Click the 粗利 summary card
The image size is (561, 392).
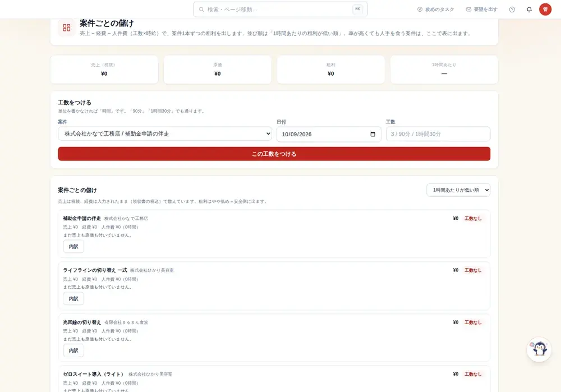point(331,70)
